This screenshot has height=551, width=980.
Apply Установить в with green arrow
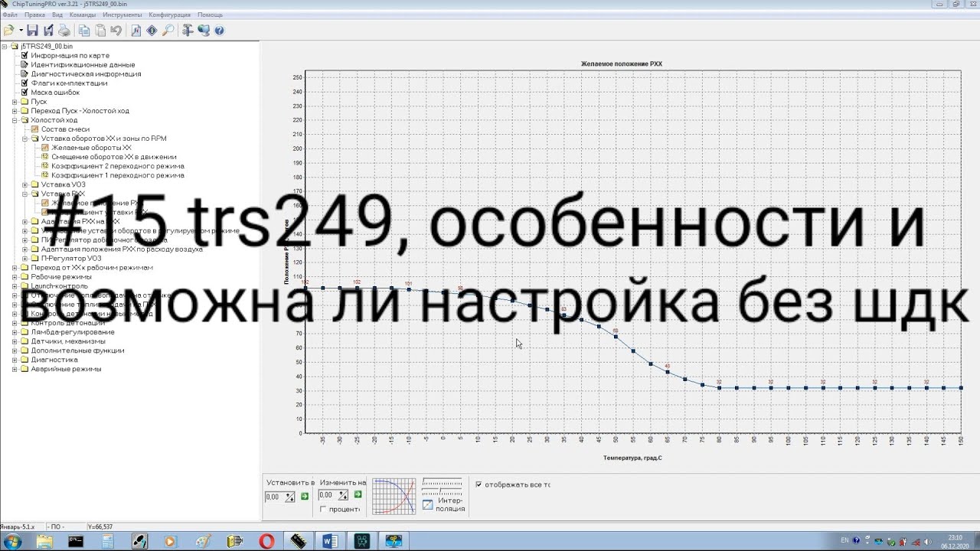point(305,496)
